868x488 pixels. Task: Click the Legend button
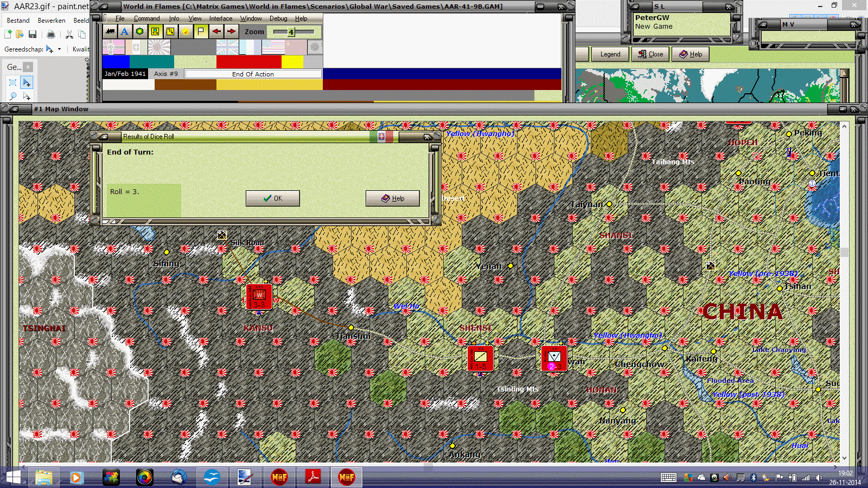(x=610, y=54)
